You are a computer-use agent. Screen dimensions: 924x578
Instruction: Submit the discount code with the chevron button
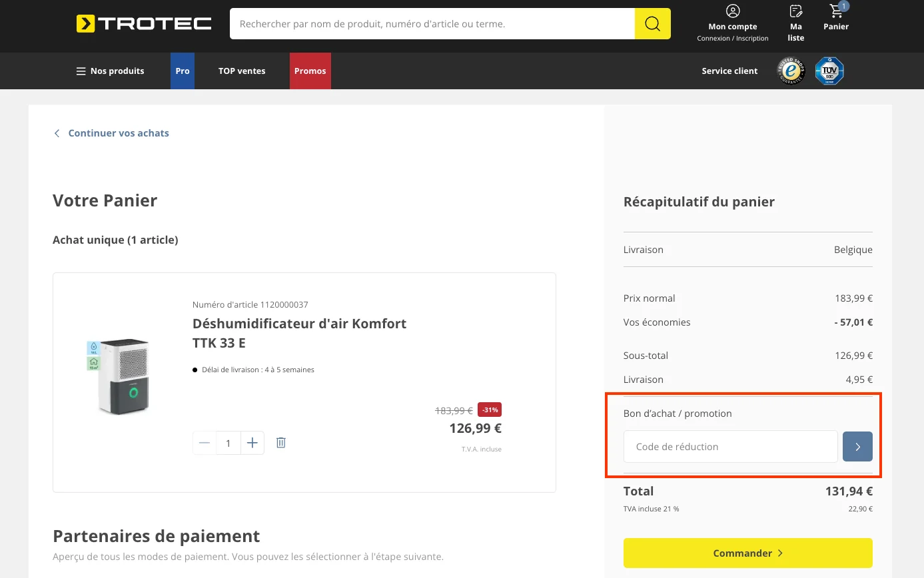(x=857, y=446)
